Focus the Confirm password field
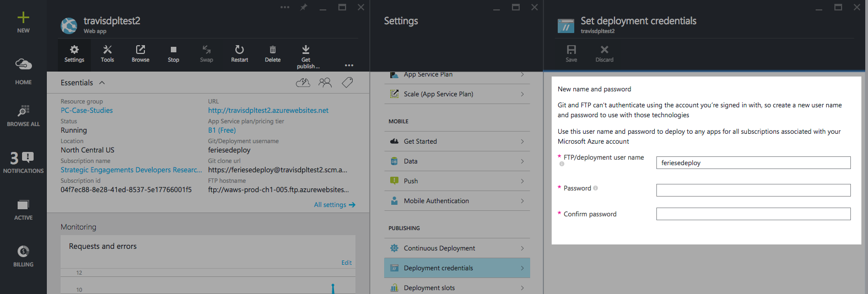868x294 pixels. pyautogui.click(x=753, y=214)
